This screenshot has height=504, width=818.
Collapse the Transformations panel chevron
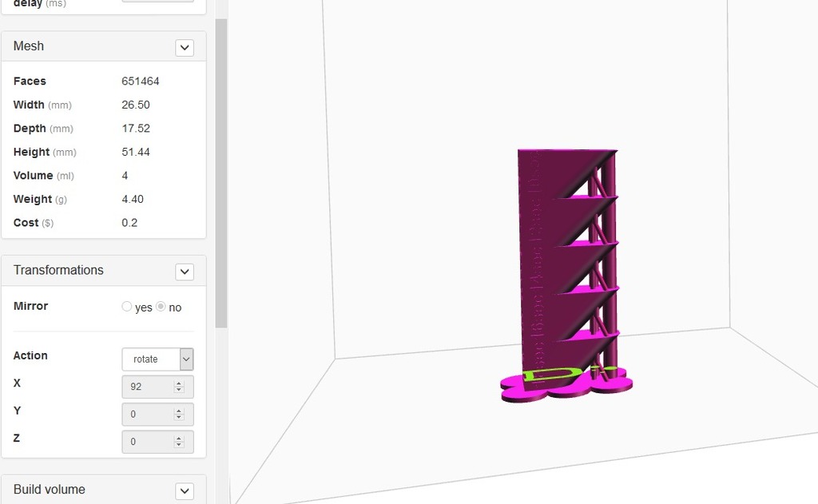click(185, 272)
